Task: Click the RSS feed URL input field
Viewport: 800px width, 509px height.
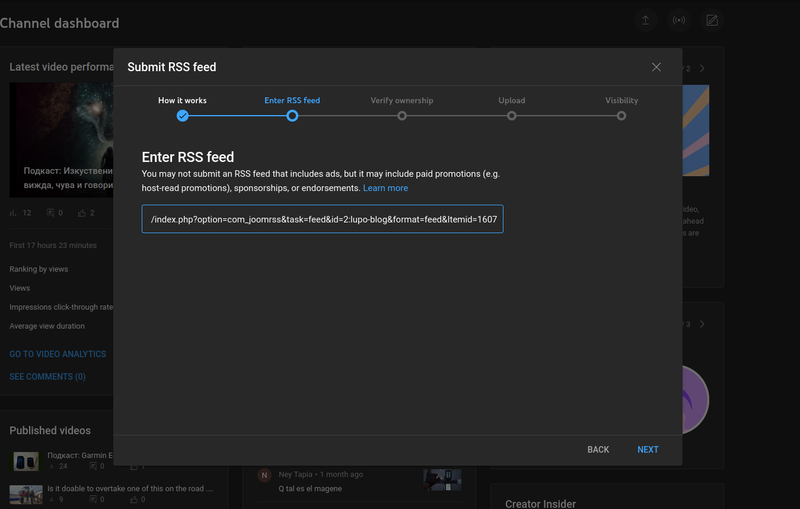Action: click(x=322, y=219)
